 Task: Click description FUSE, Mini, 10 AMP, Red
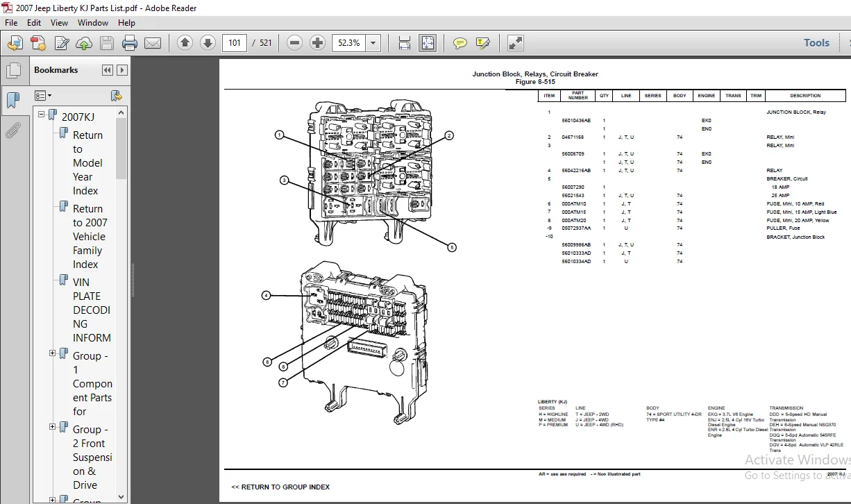coord(795,203)
